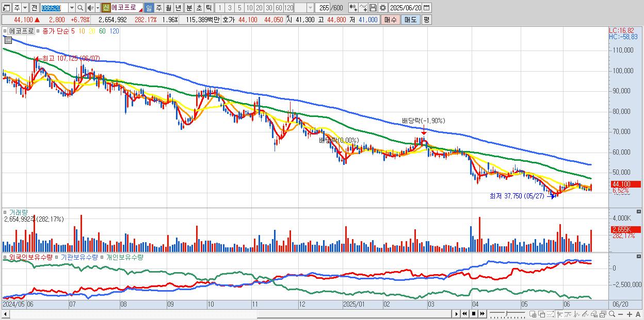The height and width of the screenshot is (320, 644).
Task: Click the 거래량 volume panel label
Action: click(18, 212)
